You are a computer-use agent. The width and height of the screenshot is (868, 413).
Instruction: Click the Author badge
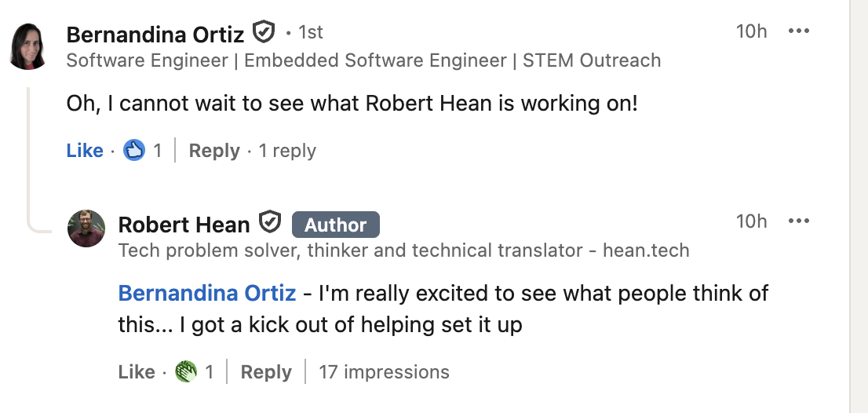pyautogui.click(x=335, y=225)
